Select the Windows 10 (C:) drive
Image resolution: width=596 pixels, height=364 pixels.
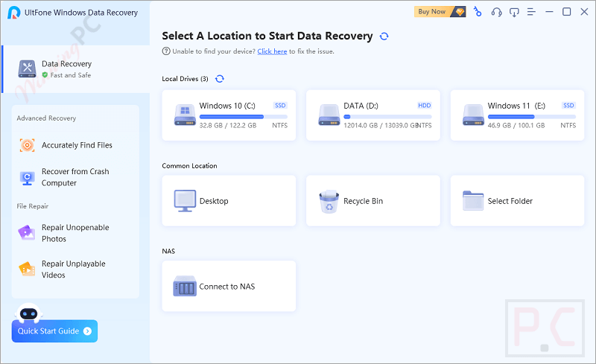tap(229, 115)
